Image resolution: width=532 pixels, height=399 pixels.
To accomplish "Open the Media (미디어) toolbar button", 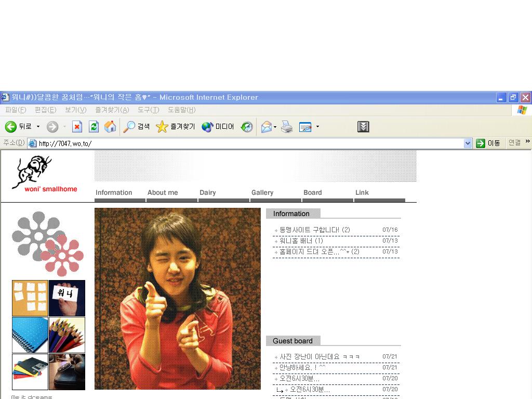I will click(218, 127).
